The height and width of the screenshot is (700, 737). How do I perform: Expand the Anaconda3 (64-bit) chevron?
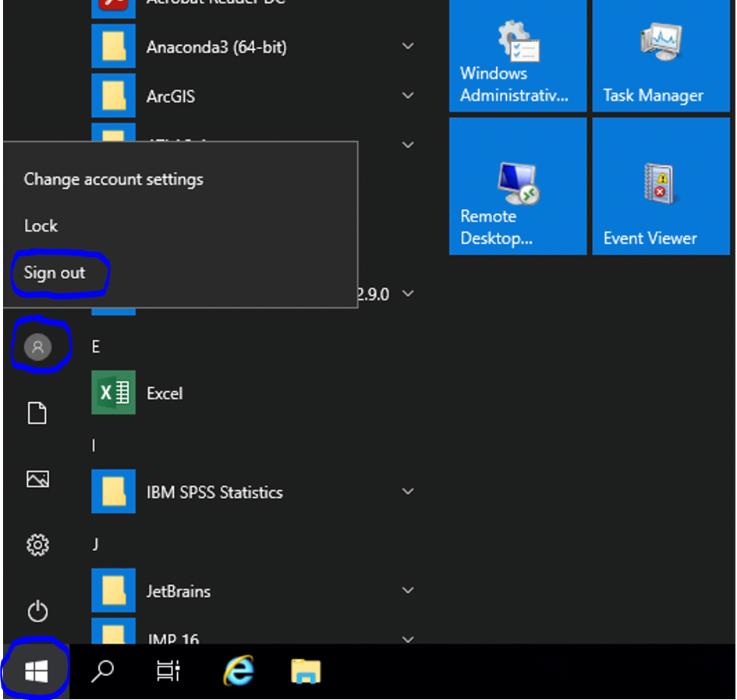[408, 46]
